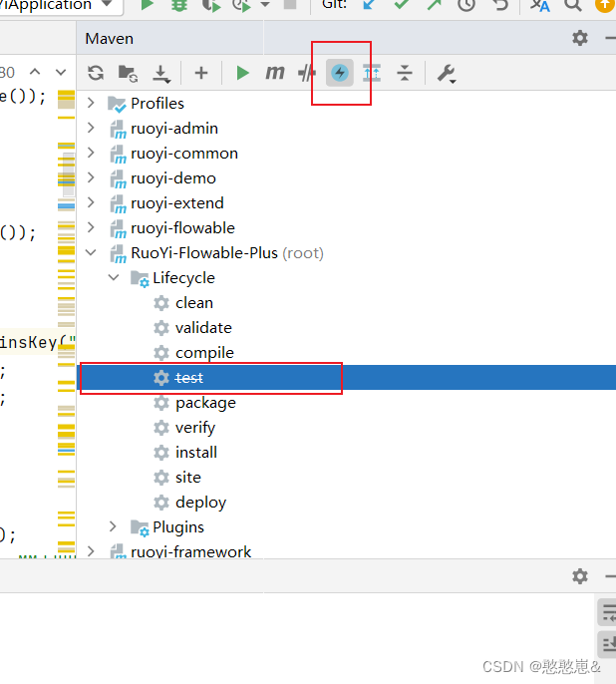The height and width of the screenshot is (684, 616).
Task: Show Maven dependencies diagram
Action: (x=372, y=73)
